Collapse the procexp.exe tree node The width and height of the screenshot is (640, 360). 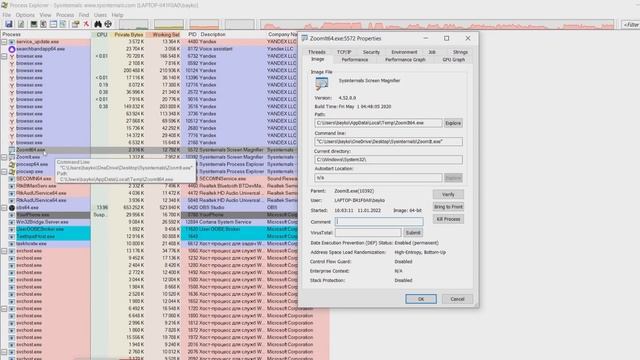[x=4, y=172]
